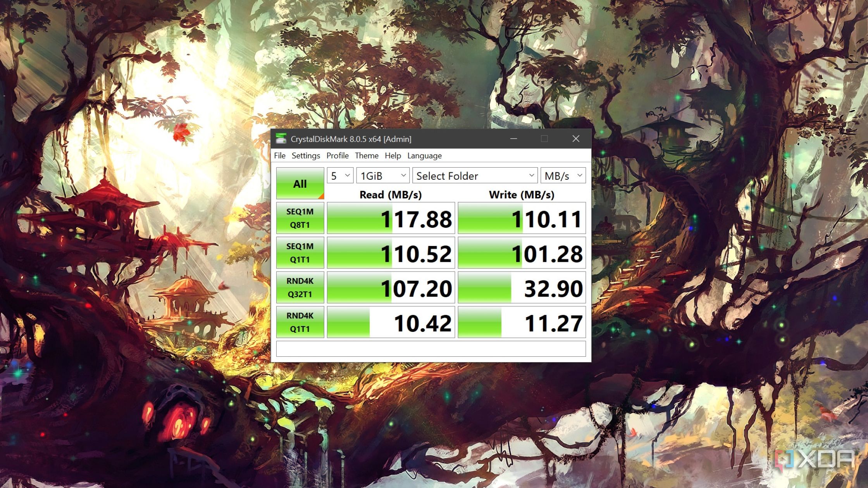The width and height of the screenshot is (868, 488).
Task: Start the SEQ1M Q8T1 test
Action: pos(300,218)
